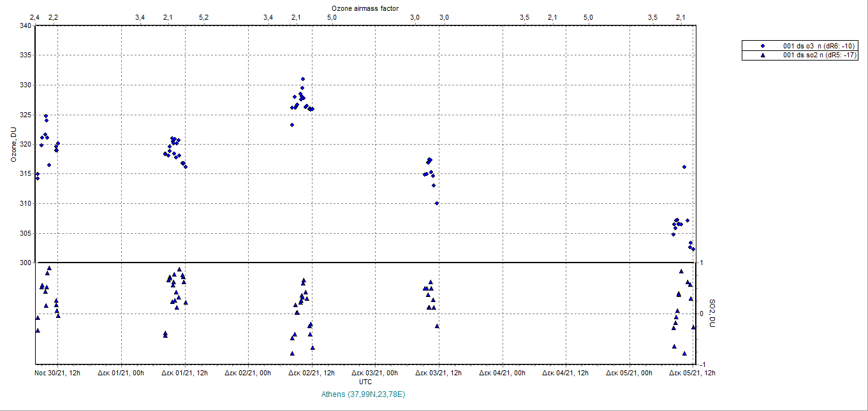Viewport: 868px width, 411px height.
Task: Click the -1 tick on the SO2 axis
Action: (x=701, y=364)
